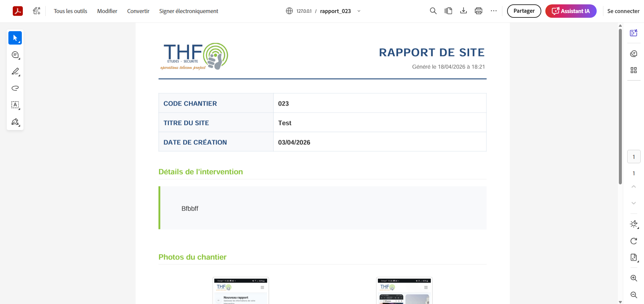The height and width of the screenshot is (304, 644).
Task: Print the rapport_023 document
Action: [x=478, y=11]
